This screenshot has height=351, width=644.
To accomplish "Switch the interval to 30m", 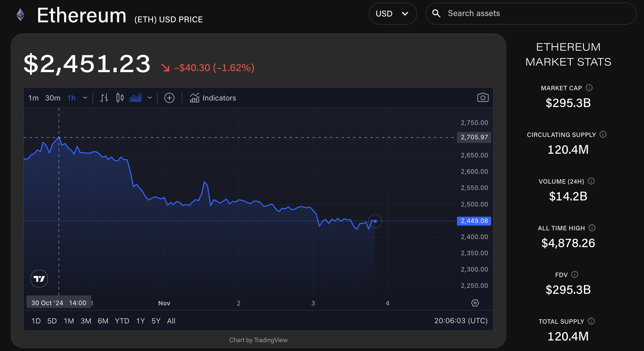I will [53, 98].
